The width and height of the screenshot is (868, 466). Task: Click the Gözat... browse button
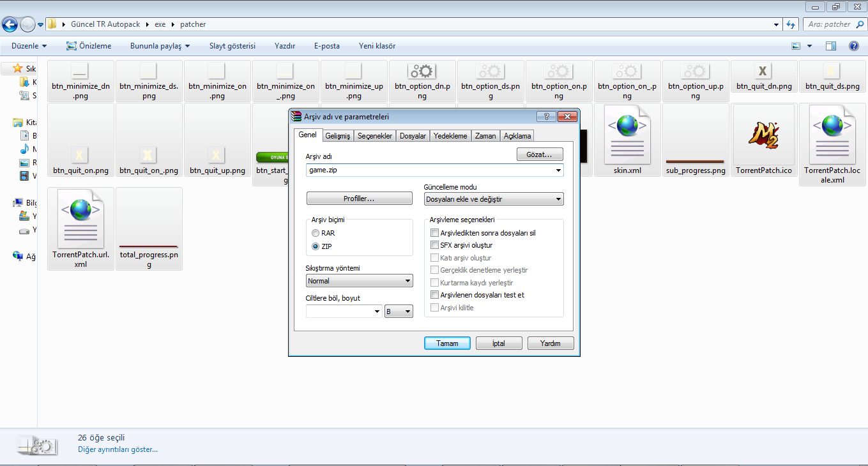coord(540,154)
